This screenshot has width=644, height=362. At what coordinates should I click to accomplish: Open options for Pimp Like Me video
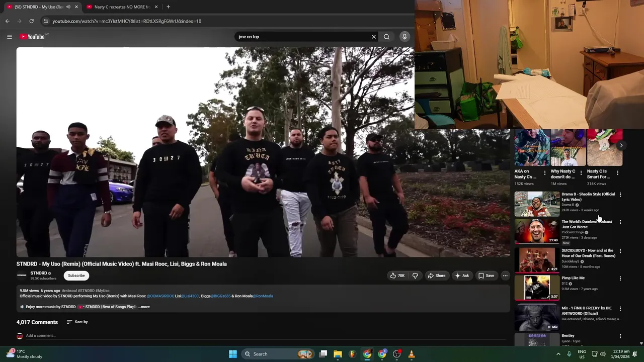[620, 279]
